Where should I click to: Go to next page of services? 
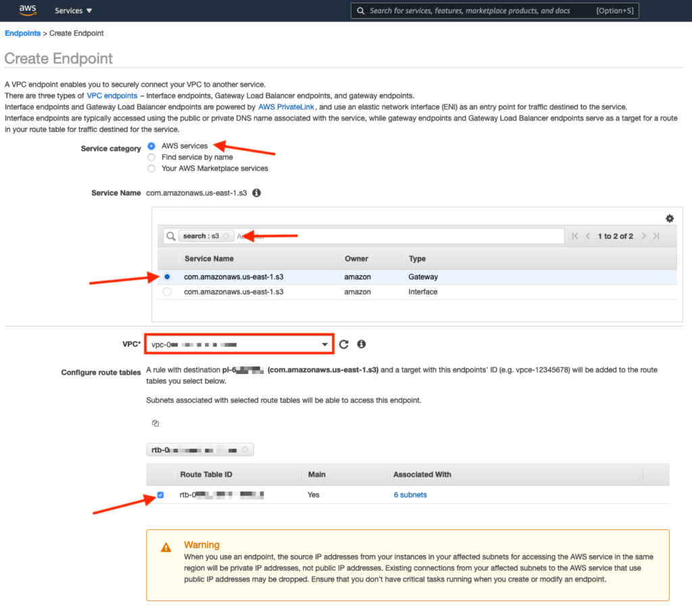(644, 236)
